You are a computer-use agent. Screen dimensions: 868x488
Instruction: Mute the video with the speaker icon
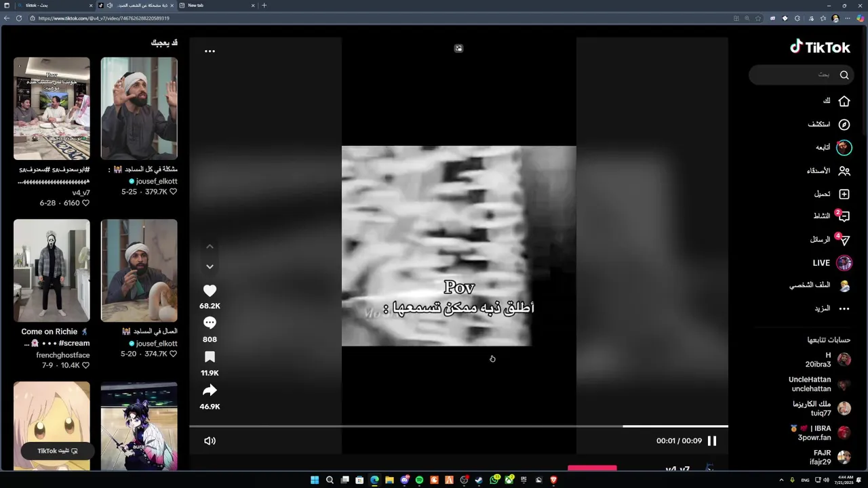(x=210, y=441)
